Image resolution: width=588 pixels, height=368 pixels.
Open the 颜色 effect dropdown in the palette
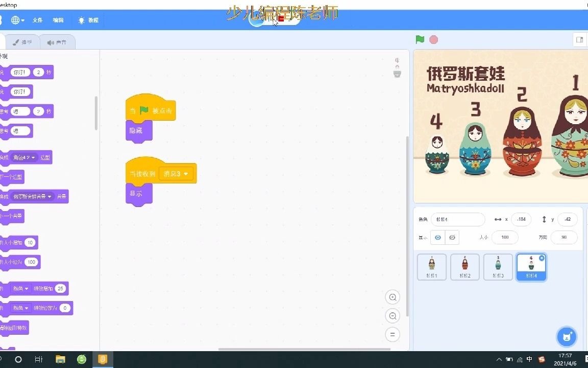point(20,288)
